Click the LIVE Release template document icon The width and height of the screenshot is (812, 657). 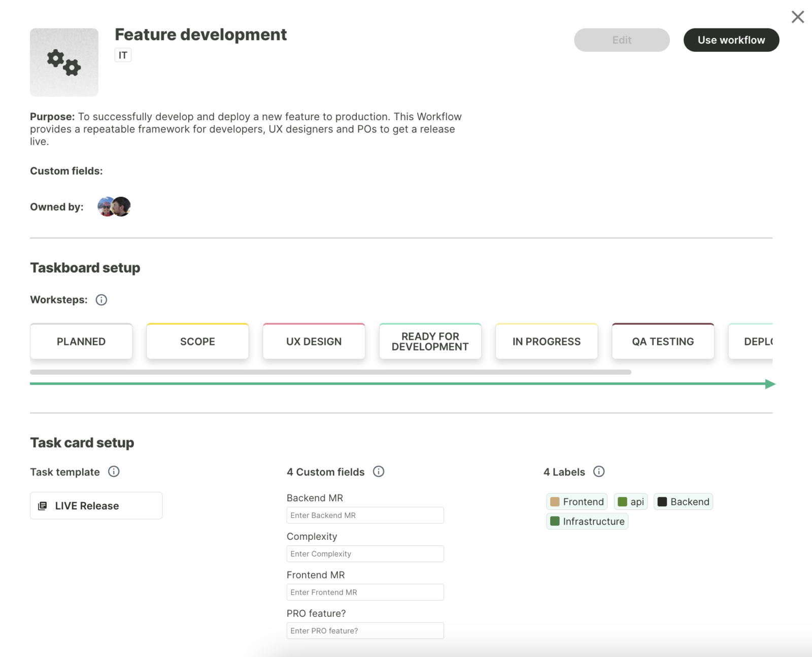click(43, 506)
